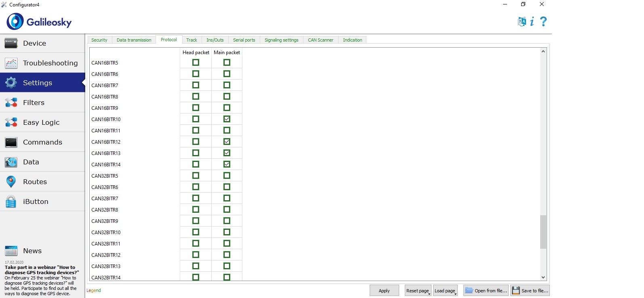Switch to Data transmission tab
Viewport: 644px width, 298px height.
pos(134,40)
